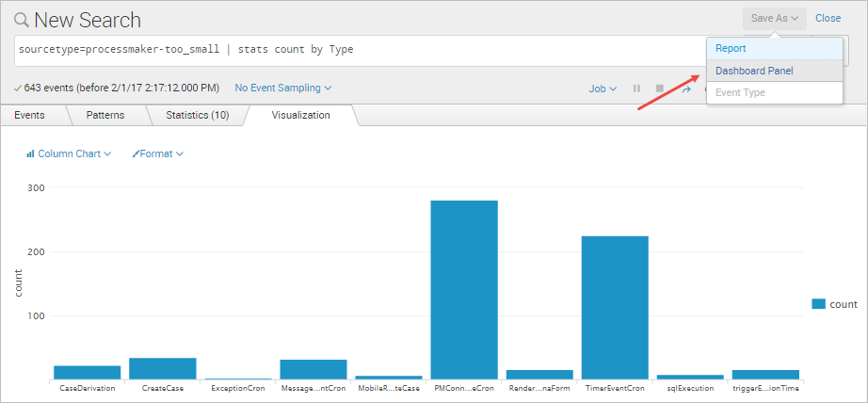
Task: Select the Visualization tab
Action: (x=300, y=115)
